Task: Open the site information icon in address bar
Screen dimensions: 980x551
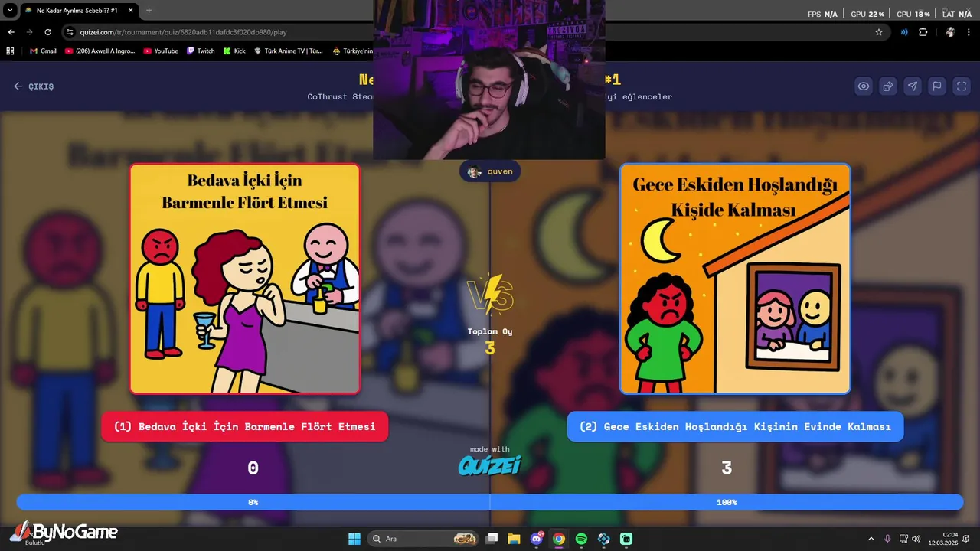Action: (70, 32)
